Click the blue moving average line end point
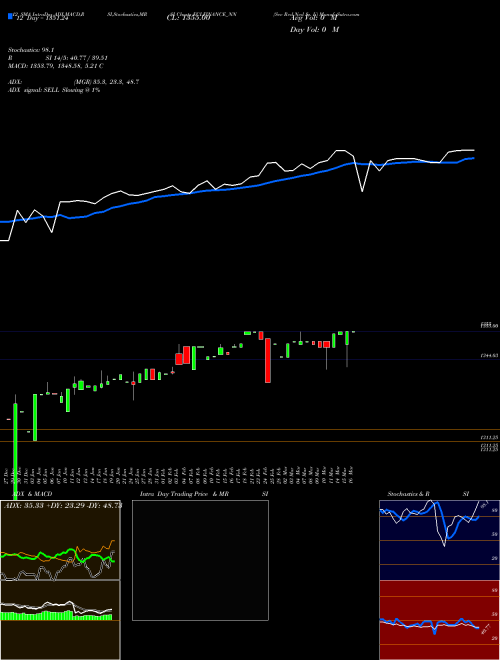Image resolution: width=500 pixels, height=660 pixels. pyautogui.click(x=474, y=158)
